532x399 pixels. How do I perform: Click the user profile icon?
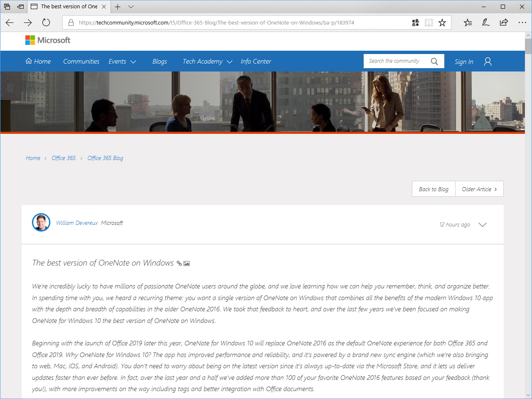[x=488, y=62]
